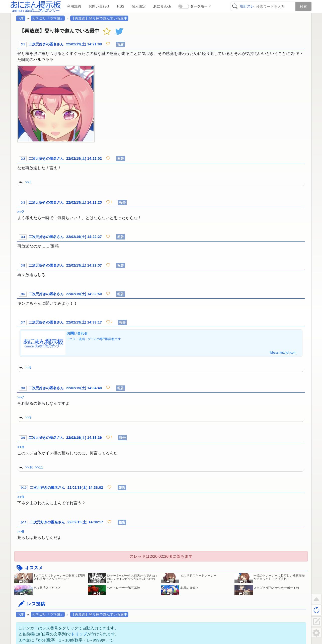Like post 5 with the heart icon

point(108,265)
